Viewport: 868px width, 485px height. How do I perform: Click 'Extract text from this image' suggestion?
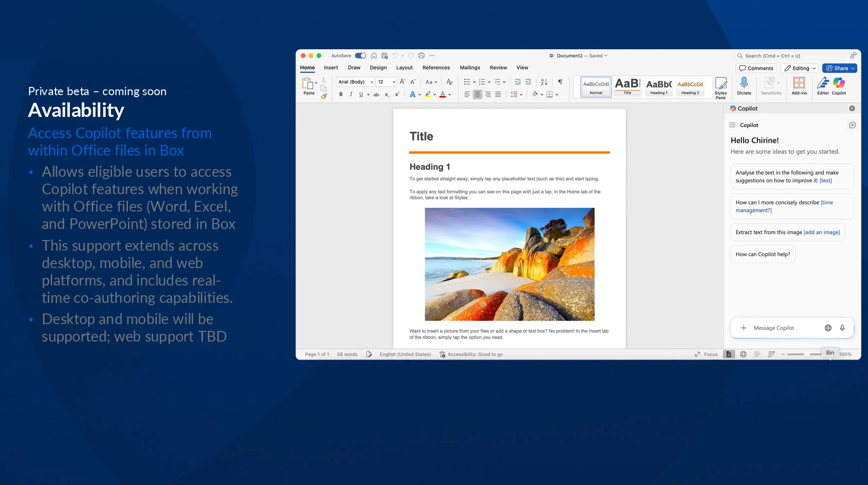click(787, 232)
